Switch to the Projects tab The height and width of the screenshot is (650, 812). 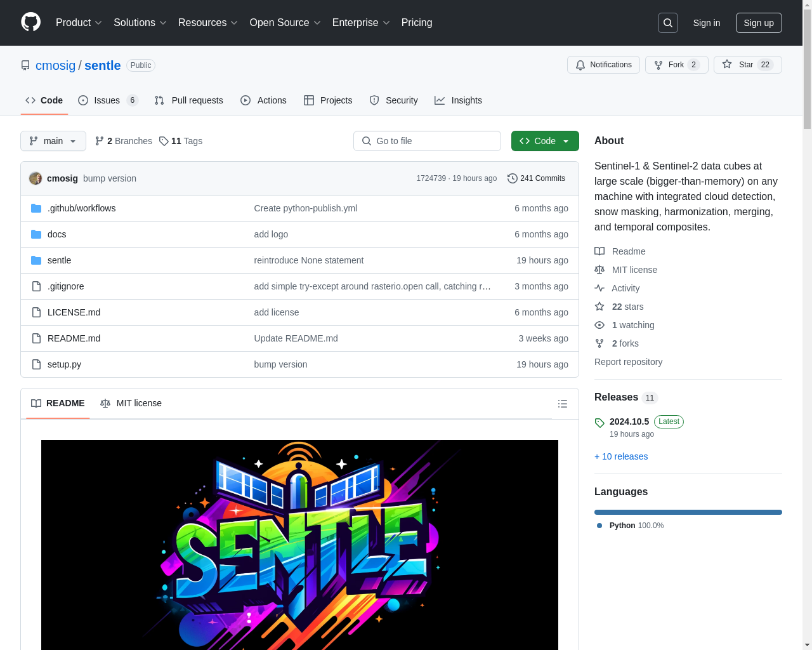click(328, 100)
